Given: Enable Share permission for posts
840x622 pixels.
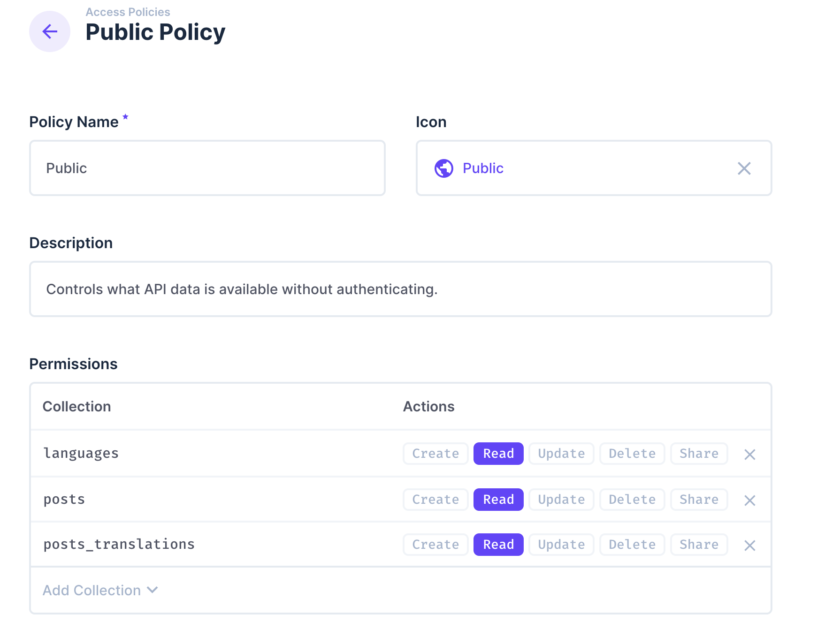Looking at the screenshot, I should [699, 500].
